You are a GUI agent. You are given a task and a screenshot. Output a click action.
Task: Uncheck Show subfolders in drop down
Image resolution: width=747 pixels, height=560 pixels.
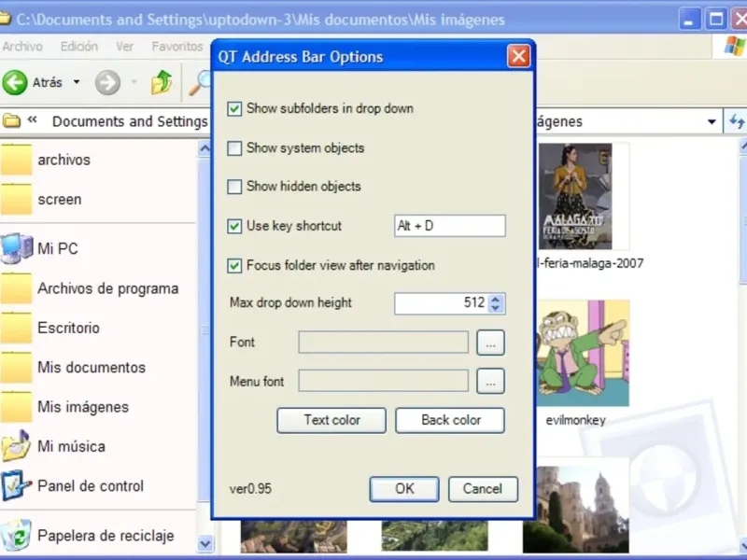[234, 108]
